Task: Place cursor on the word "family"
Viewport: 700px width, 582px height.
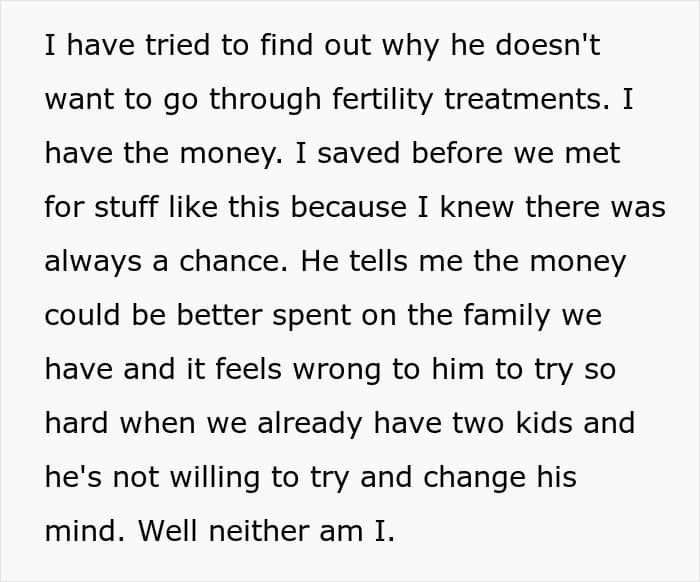Action: [x=506, y=316]
